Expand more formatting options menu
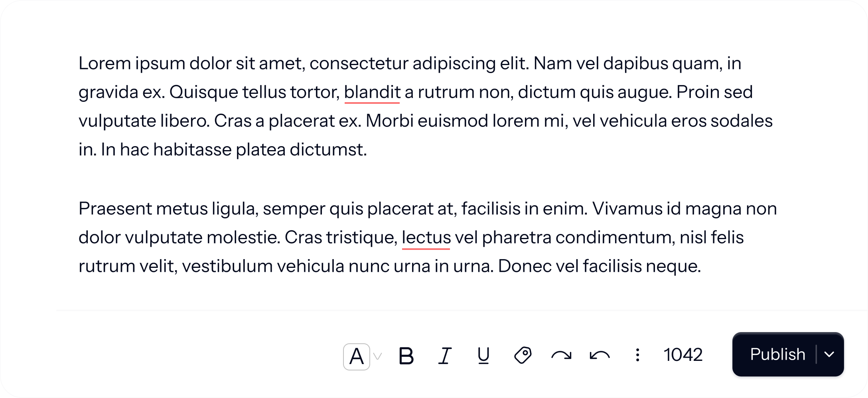The height and width of the screenshot is (398, 868). (x=638, y=354)
